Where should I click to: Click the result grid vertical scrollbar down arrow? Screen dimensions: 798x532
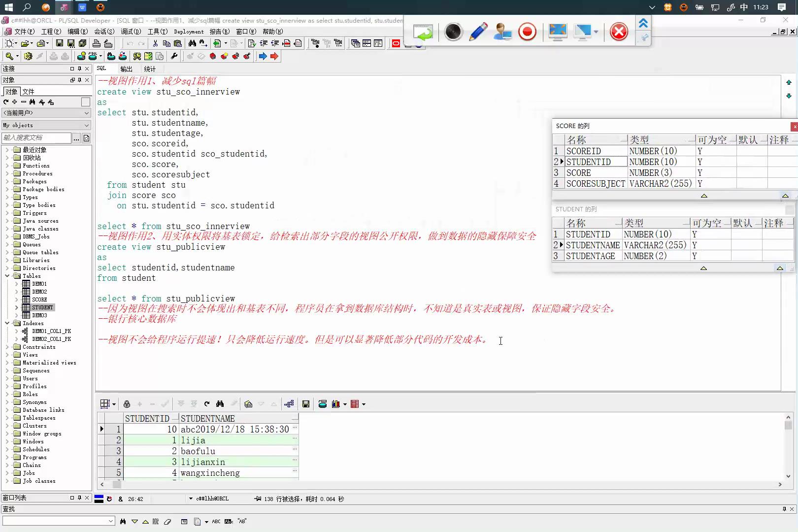pyautogui.click(x=788, y=476)
